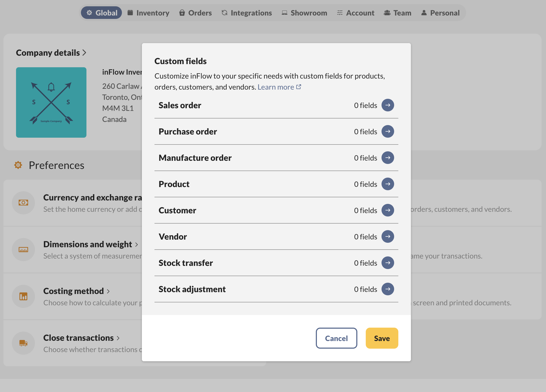Cancel the Custom fields dialog
546x392 pixels.
336,338
